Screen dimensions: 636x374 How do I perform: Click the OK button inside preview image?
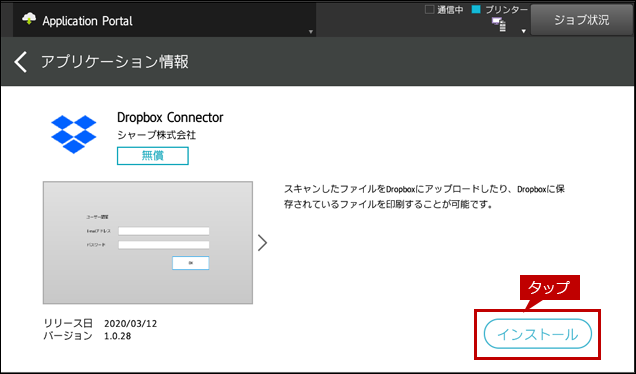click(191, 263)
